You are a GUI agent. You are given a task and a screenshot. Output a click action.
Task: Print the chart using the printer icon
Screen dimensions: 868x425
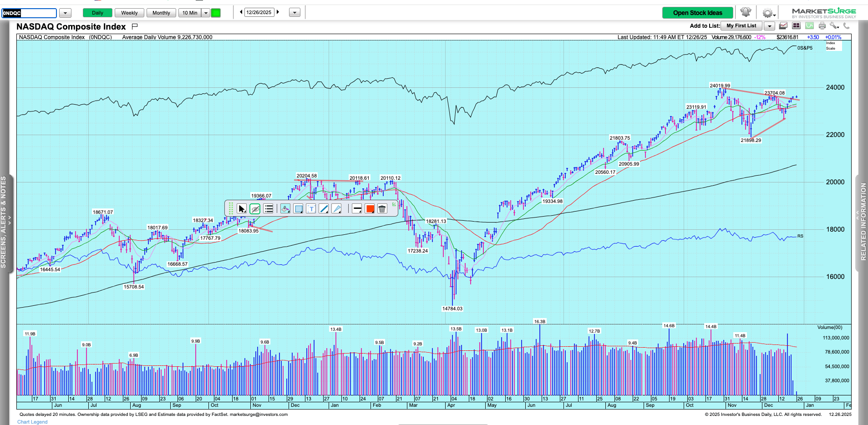822,26
